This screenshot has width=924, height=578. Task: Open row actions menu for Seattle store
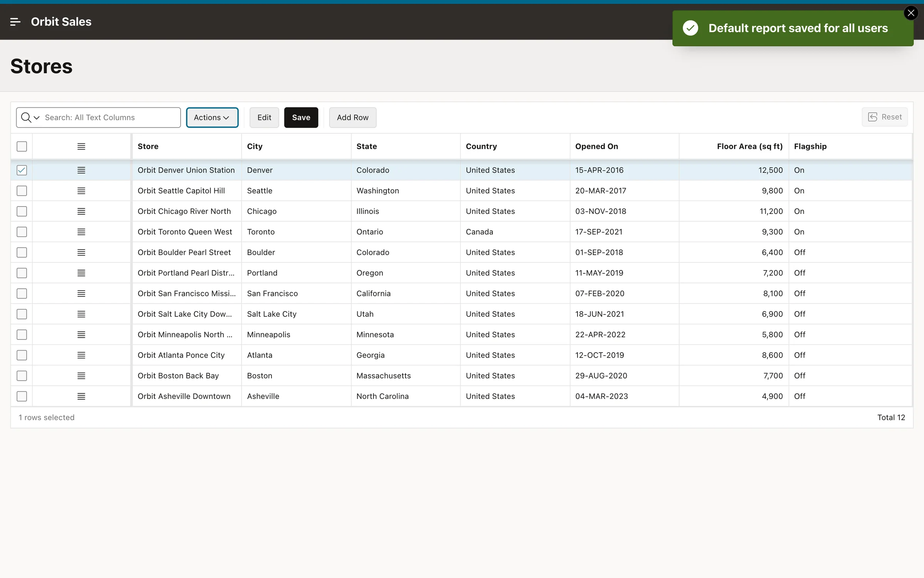click(81, 191)
